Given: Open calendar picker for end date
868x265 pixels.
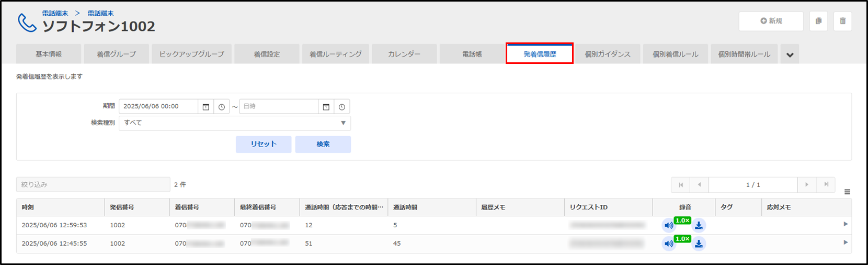Looking at the screenshot, I should (x=326, y=107).
